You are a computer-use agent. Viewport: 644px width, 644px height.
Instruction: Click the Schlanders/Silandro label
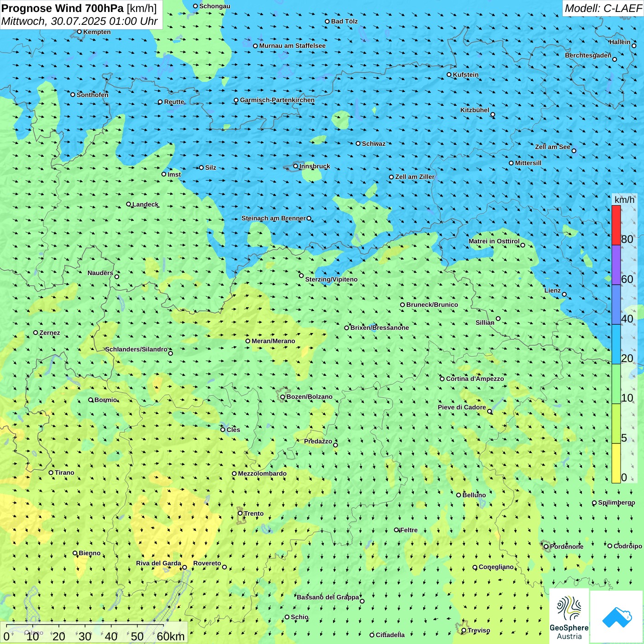[136, 349]
